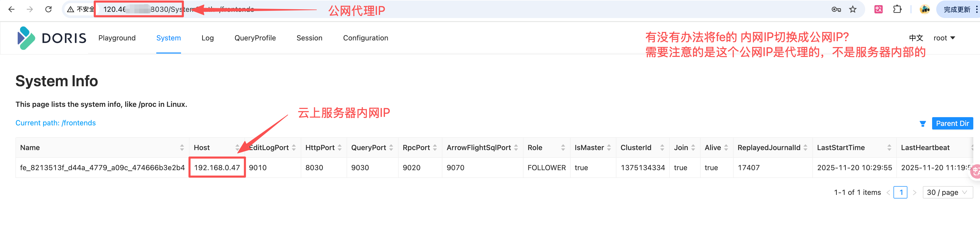Open the saved passwords key icon
The width and height of the screenshot is (980, 242).
click(x=836, y=9)
